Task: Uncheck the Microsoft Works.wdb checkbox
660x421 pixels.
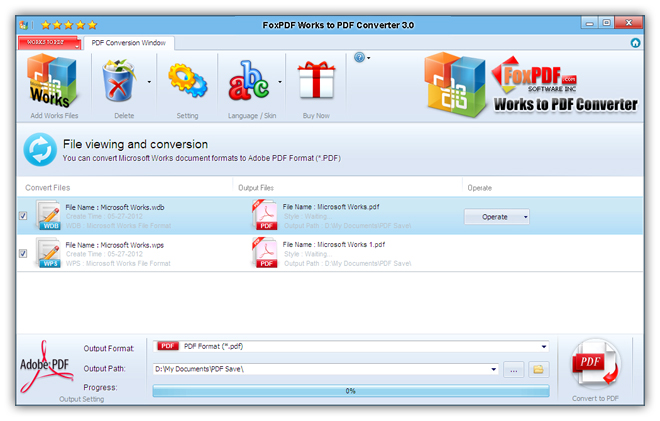Action: click(x=23, y=216)
